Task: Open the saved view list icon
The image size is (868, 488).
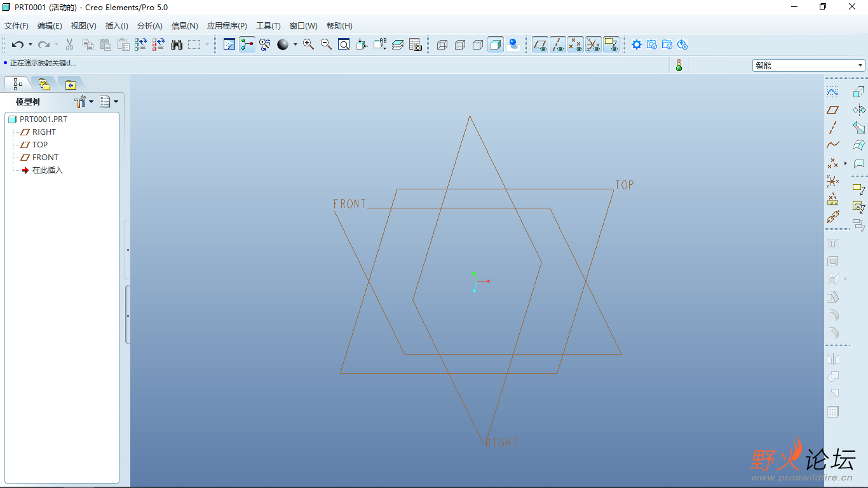Action: pos(379,44)
